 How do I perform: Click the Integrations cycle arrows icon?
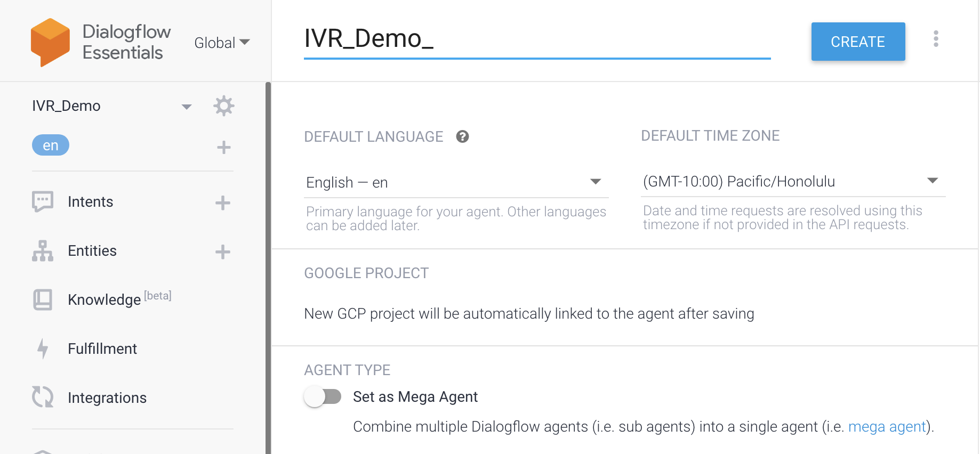[43, 397]
